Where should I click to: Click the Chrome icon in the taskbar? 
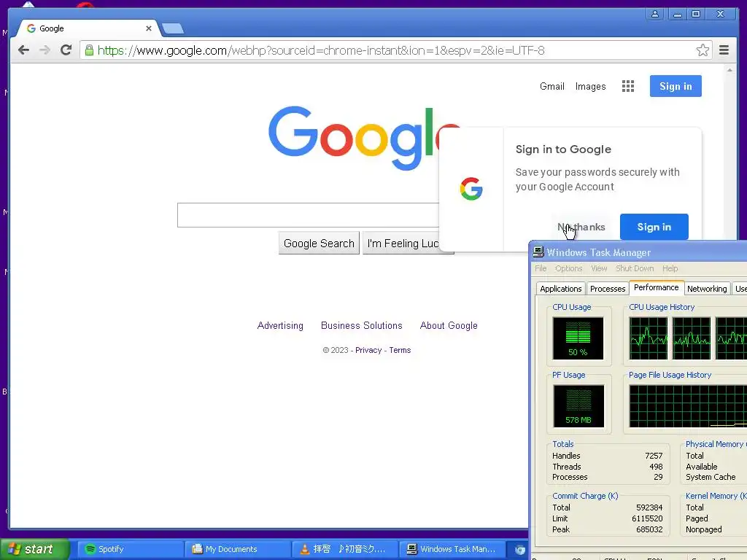519,550
